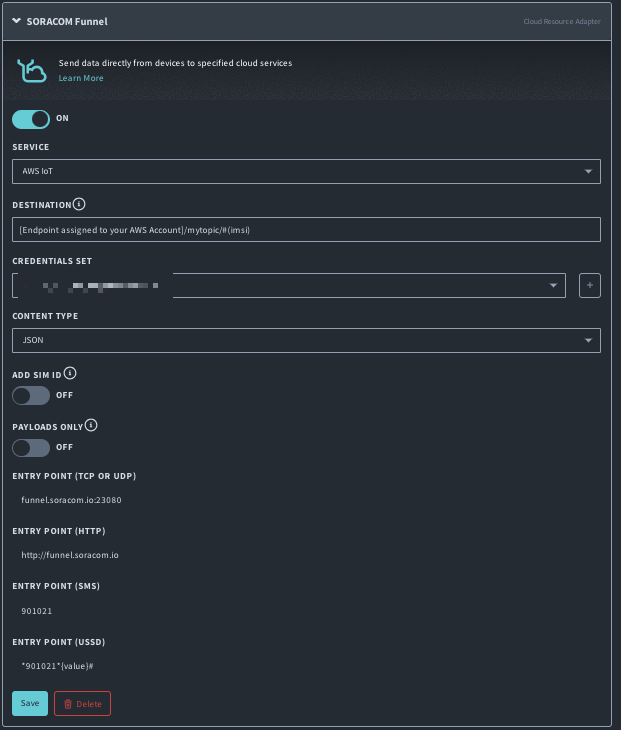The height and width of the screenshot is (730, 621).
Task: Click the SORACOM Funnel cloud icon
Action: (33, 70)
